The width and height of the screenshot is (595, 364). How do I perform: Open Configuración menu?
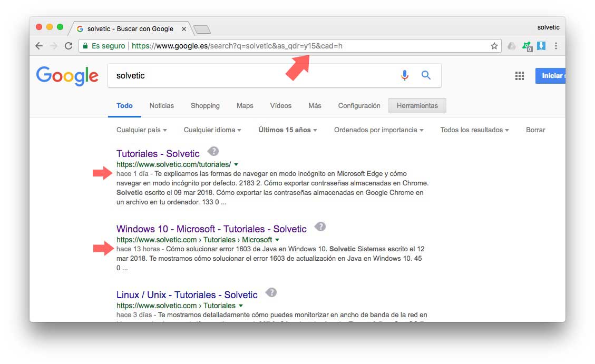click(359, 106)
